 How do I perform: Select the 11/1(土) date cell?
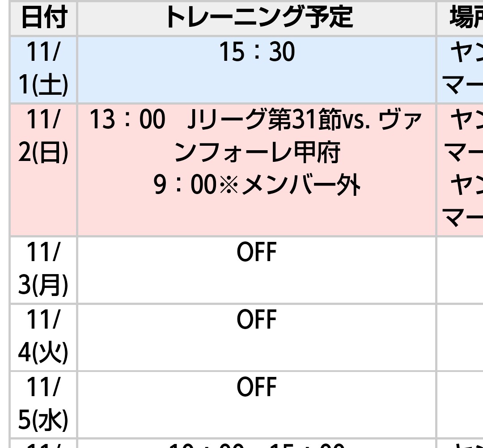tap(43, 69)
